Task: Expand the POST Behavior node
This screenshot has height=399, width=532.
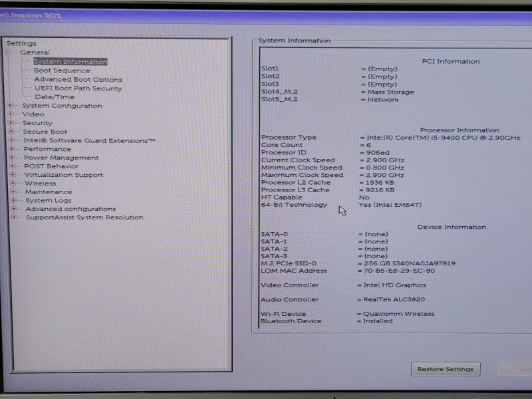Action: click(x=12, y=166)
